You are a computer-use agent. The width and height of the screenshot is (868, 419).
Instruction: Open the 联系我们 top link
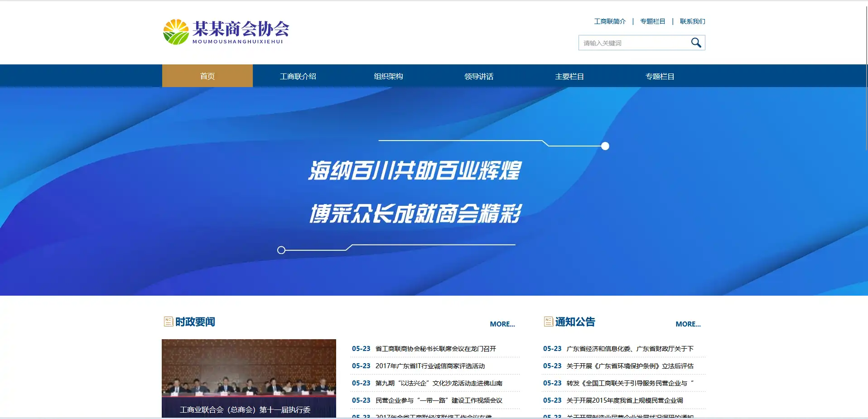pyautogui.click(x=692, y=21)
